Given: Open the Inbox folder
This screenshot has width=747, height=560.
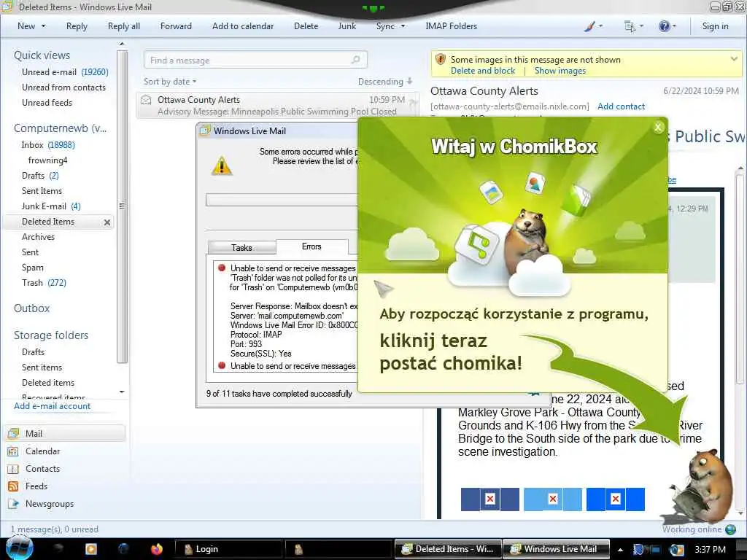Looking at the screenshot, I should tap(48, 145).
